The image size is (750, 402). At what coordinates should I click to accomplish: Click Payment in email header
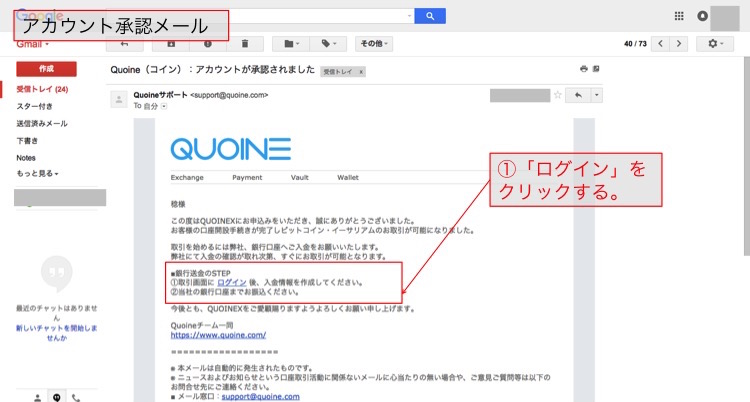[247, 178]
